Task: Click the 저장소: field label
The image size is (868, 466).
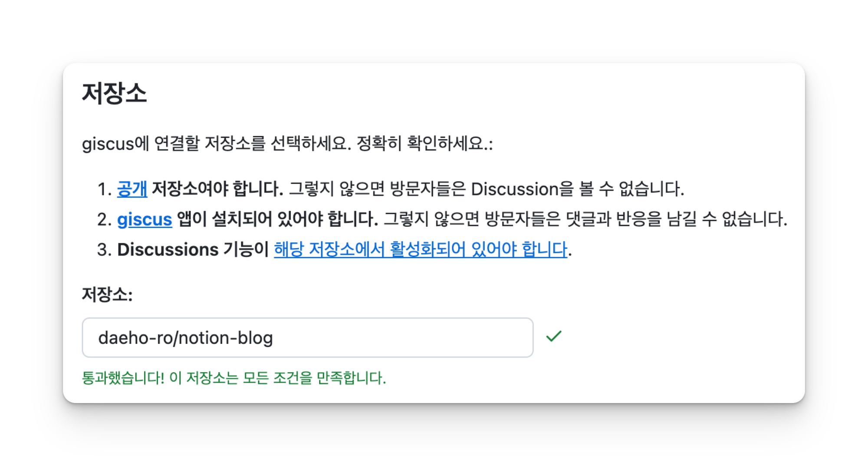Action: click(x=107, y=294)
